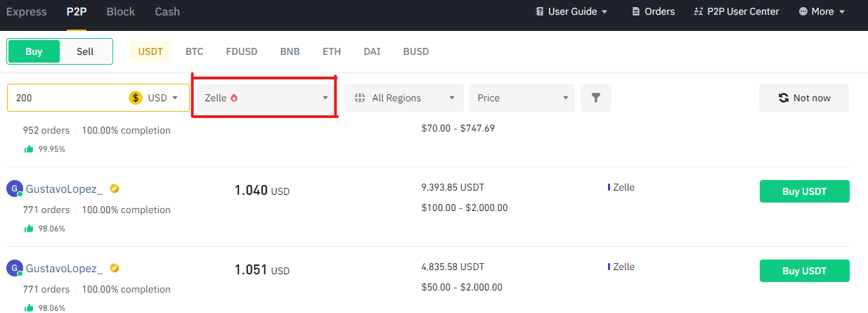Open GustavoLopez_ profile in 1.040 USD row
The height and width of the screenshot is (313, 868).
[x=64, y=189]
